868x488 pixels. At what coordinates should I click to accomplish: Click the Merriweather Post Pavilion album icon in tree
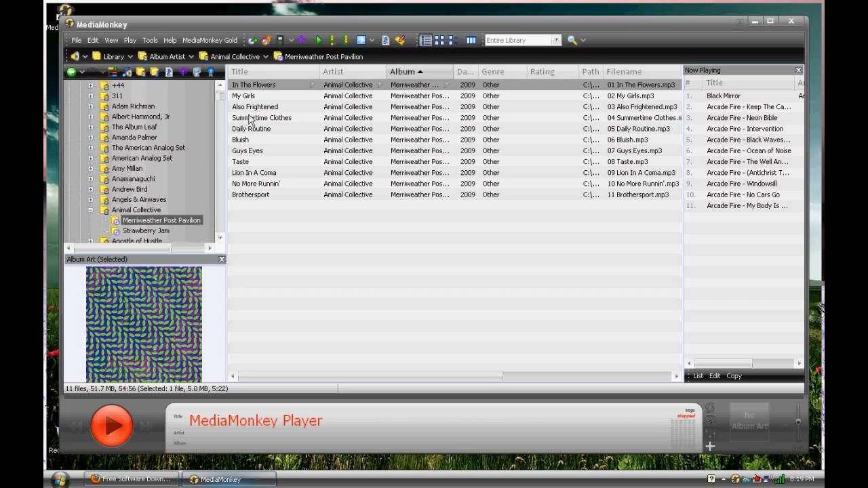tap(115, 220)
